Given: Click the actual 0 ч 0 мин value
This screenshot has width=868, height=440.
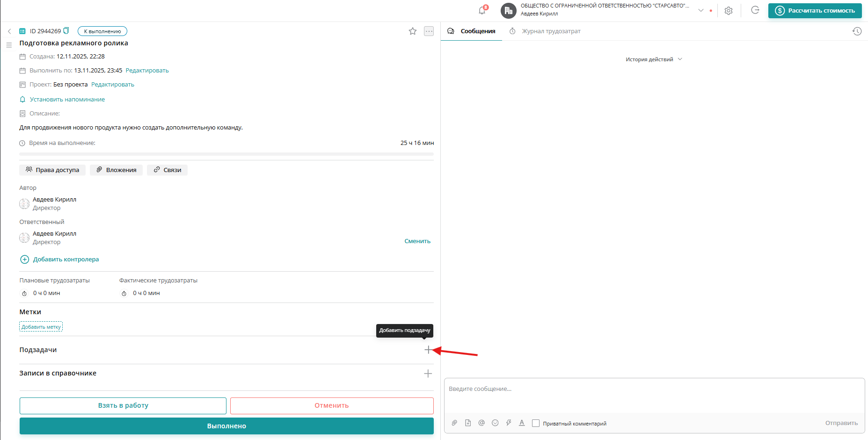Looking at the screenshot, I should (x=146, y=293).
